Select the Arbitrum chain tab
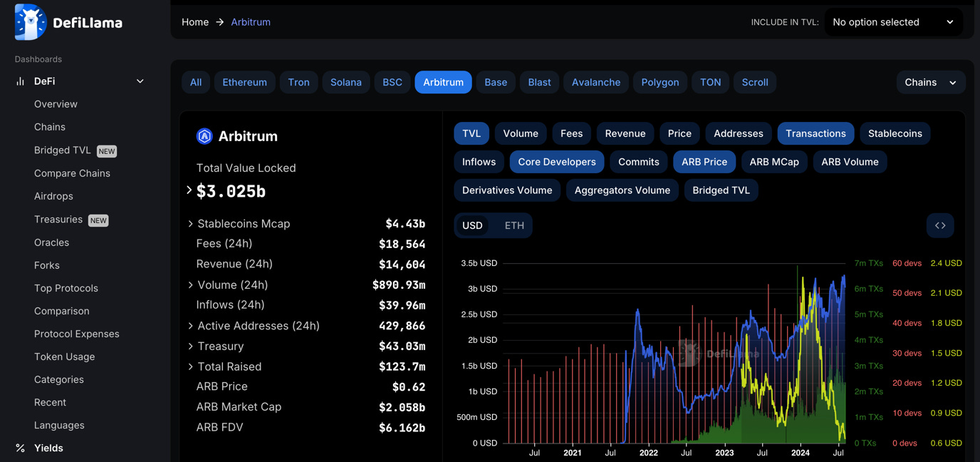 pyautogui.click(x=443, y=82)
